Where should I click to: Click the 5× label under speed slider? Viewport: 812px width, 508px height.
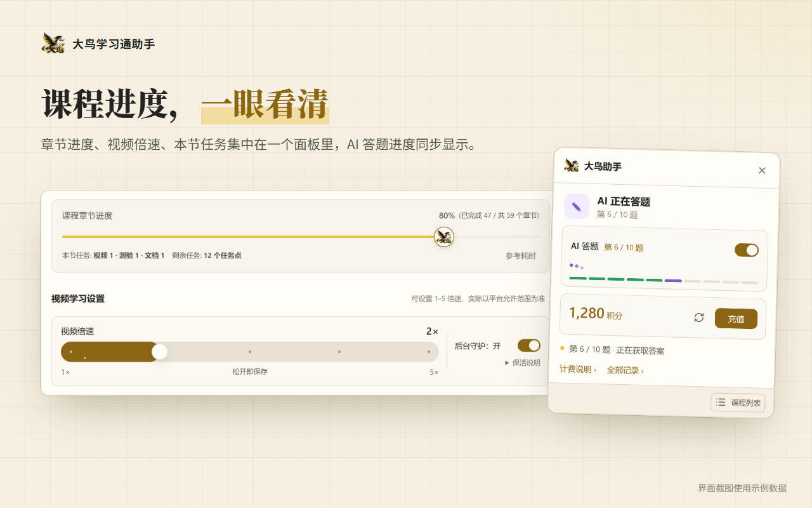(x=434, y=372)
